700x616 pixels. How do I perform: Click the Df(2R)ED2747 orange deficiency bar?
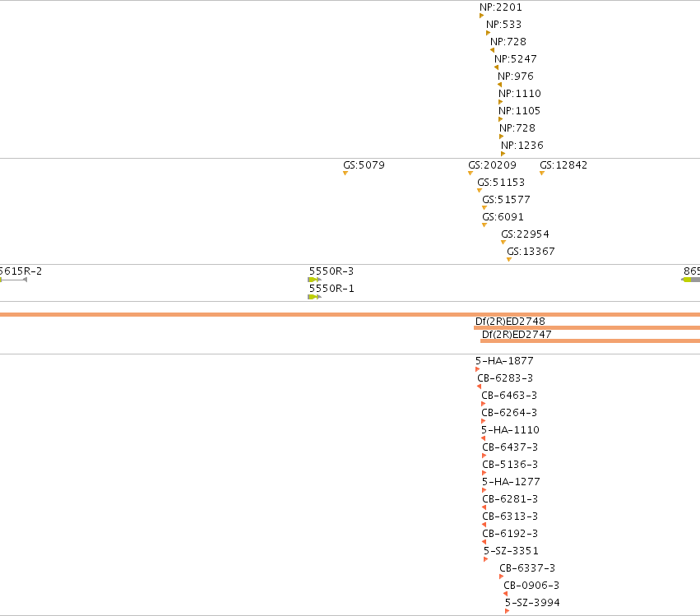[x=590, y=341]
